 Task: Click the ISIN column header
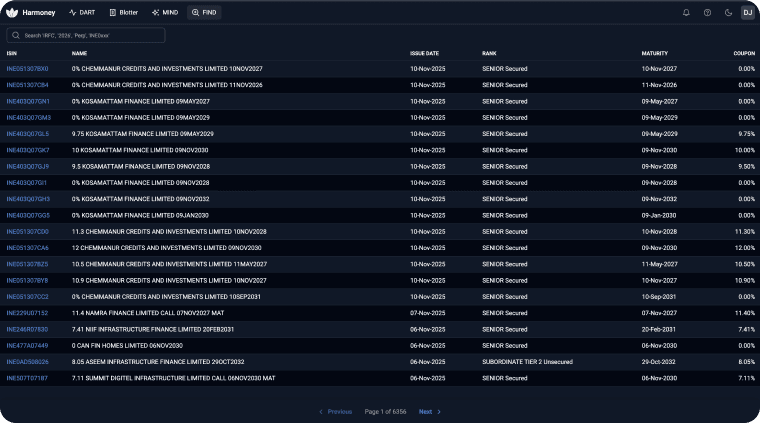tap(12, 53)
